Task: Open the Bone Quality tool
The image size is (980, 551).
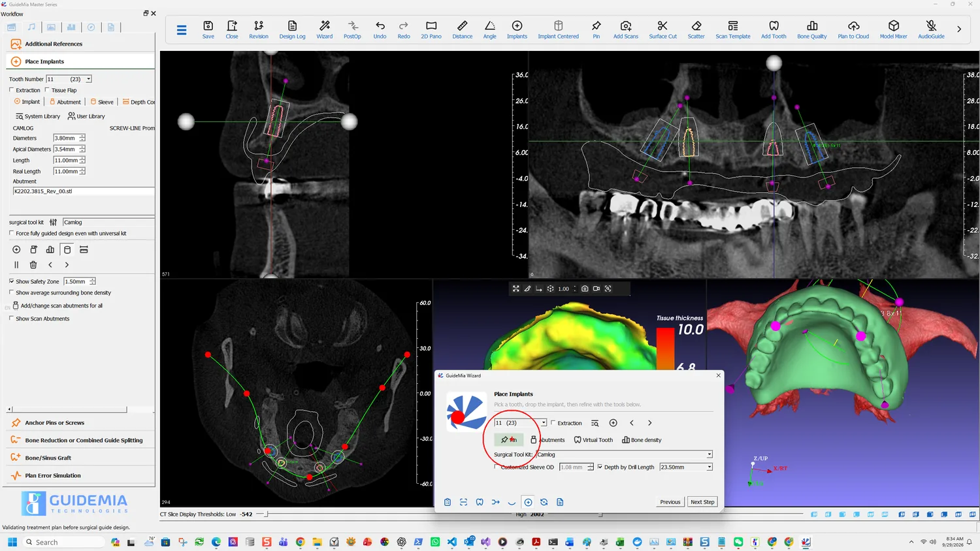Action: (x=812, y=29)
